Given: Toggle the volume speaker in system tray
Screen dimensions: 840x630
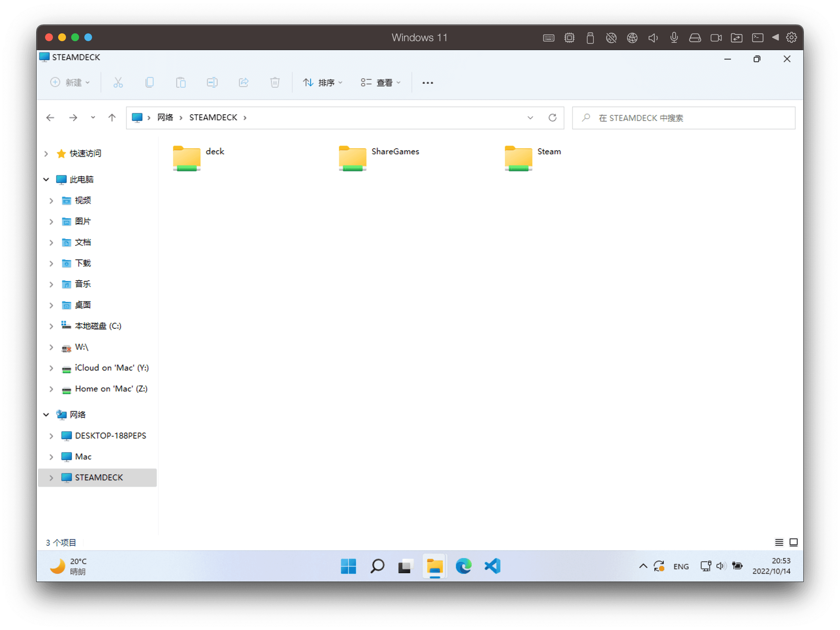Looking at the screenshot, I should [x=720, y=566].
